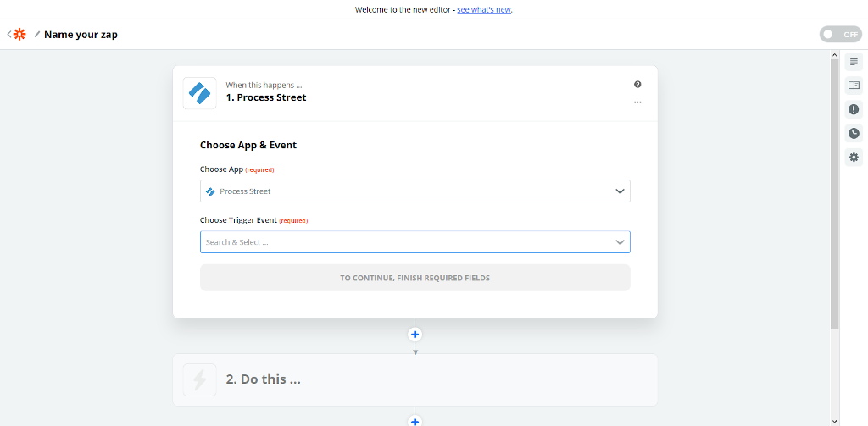
Task: Expand the Trigger Event chevron arrow
Action: pos(620,242)
